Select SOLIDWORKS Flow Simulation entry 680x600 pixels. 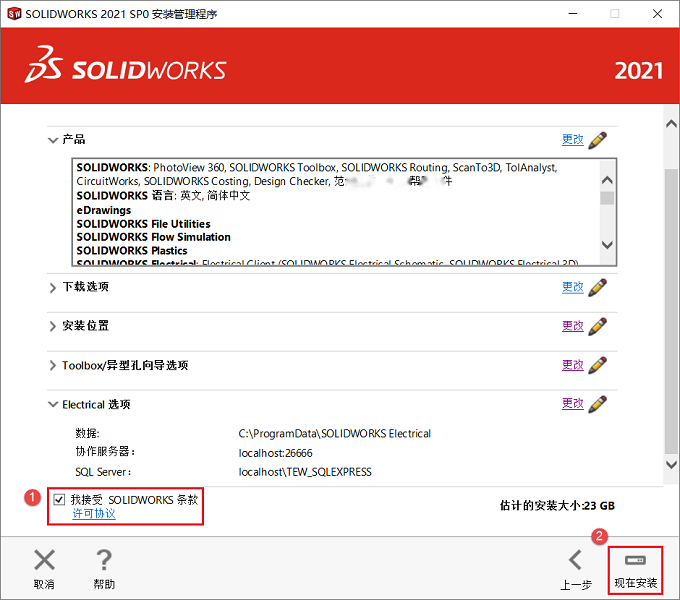tap(154, 237)
